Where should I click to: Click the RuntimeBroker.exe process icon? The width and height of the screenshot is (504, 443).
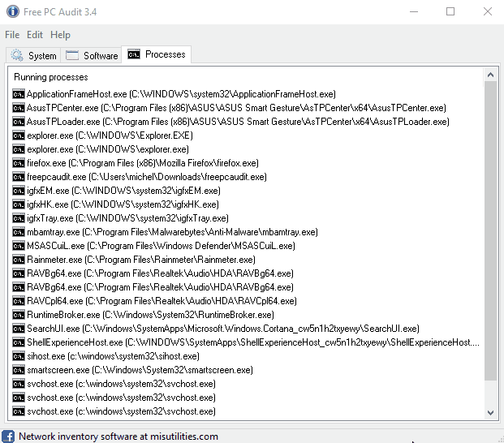(x=19, y=315)
